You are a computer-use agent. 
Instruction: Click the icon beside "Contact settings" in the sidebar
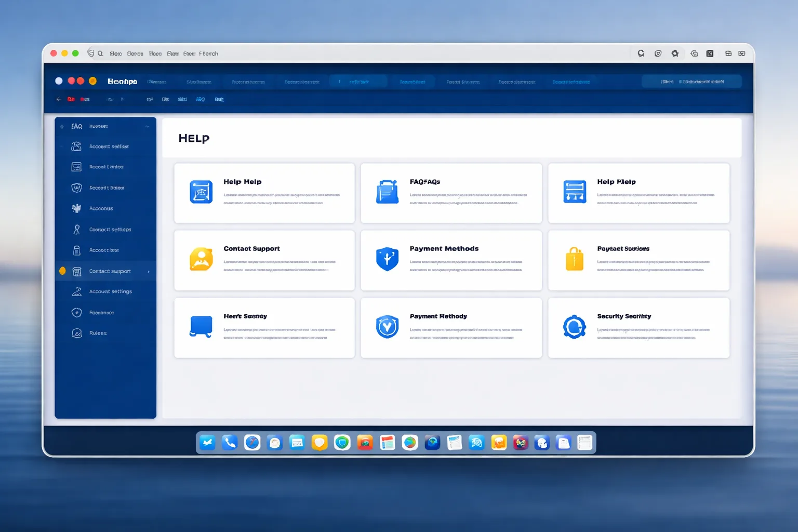[x=77, y=229]
